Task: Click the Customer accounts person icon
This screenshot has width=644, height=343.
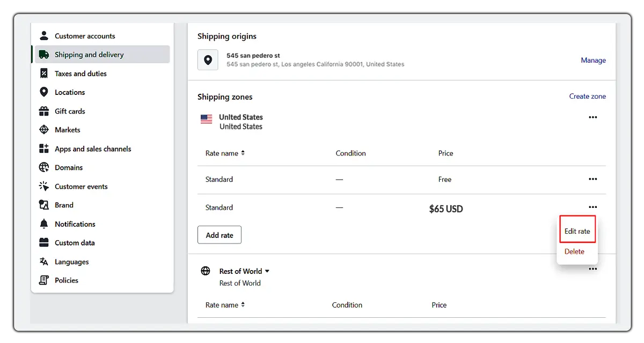Action: 44,36
